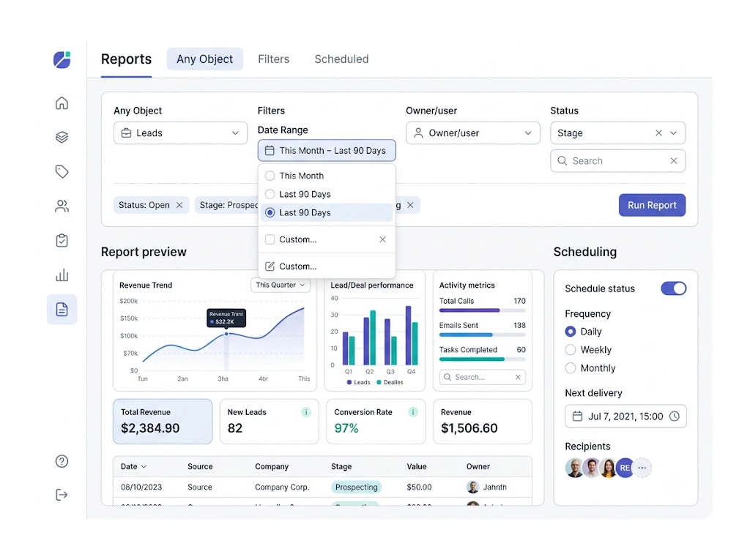Open the Owner/user dropdown
750x560 pixels.
(x=473, y=133)
